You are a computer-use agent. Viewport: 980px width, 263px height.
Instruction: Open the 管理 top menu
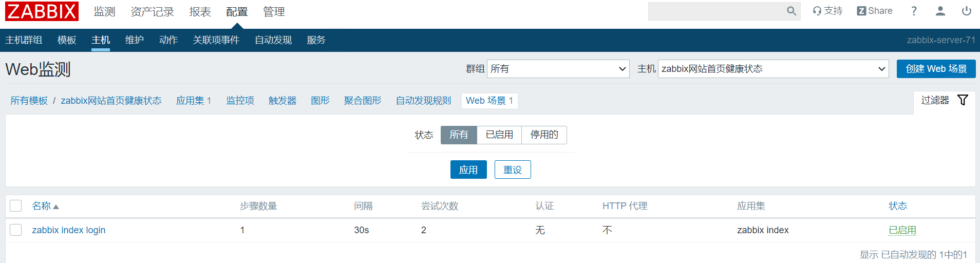(274, 11)
